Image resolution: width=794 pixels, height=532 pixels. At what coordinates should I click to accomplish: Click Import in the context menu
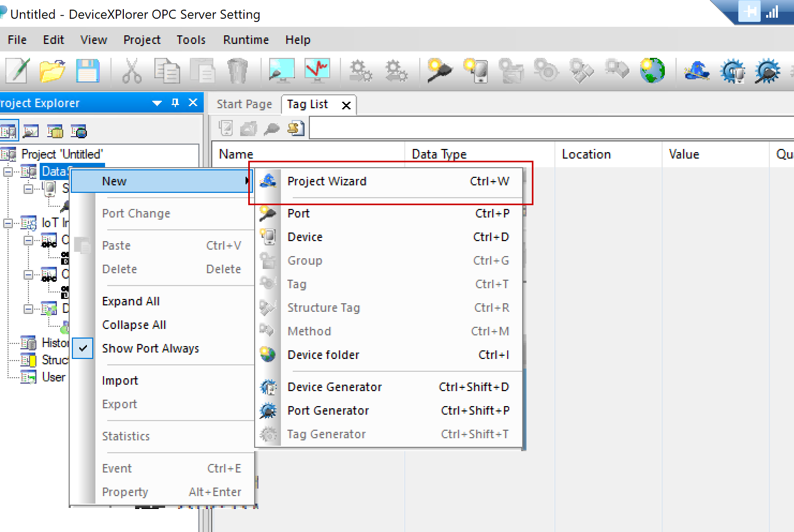(x=120, y=380)
